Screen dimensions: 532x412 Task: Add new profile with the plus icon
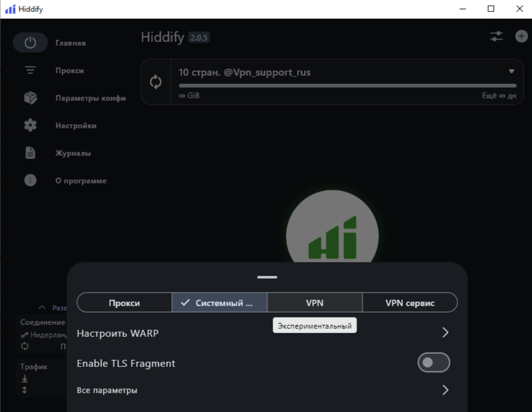(521, 36)
